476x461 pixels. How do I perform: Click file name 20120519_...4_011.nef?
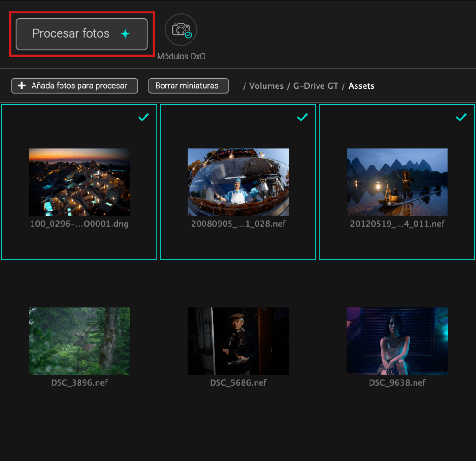point(397,224)
